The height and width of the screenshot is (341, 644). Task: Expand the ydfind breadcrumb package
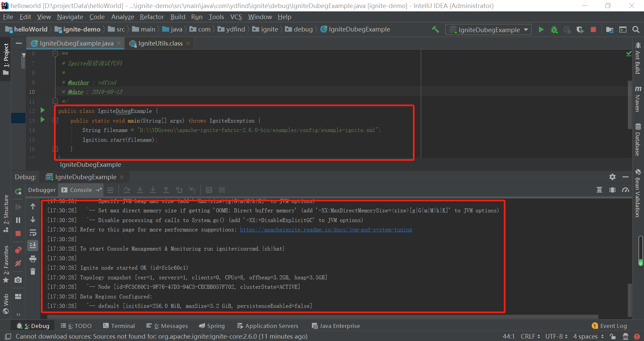click(x=236, y=29)
